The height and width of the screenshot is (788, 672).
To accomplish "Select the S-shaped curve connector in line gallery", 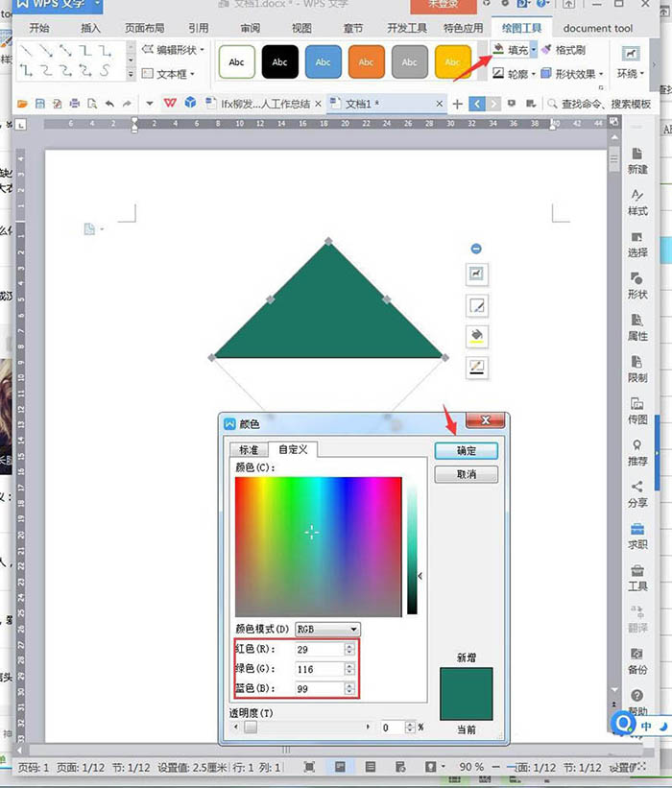I will 105,70.
